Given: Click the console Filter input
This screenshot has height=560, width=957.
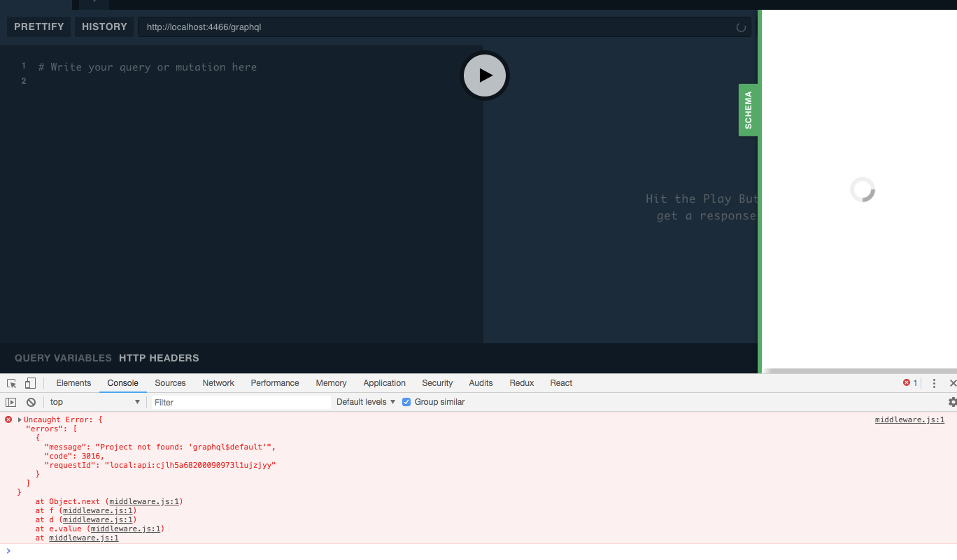Looking at the screenshot, I should pyautogui.click(x=241, y=402).
